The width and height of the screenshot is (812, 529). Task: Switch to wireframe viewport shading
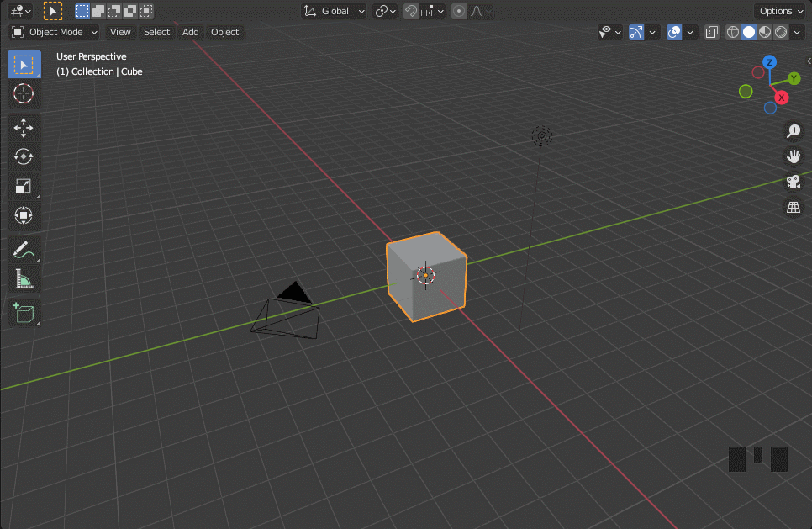733,32
